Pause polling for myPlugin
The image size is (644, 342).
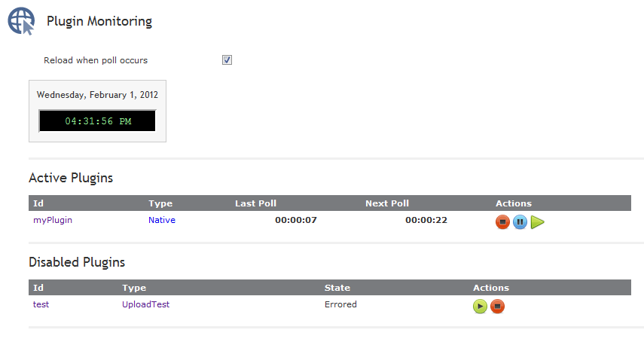(x=520, y=222)
